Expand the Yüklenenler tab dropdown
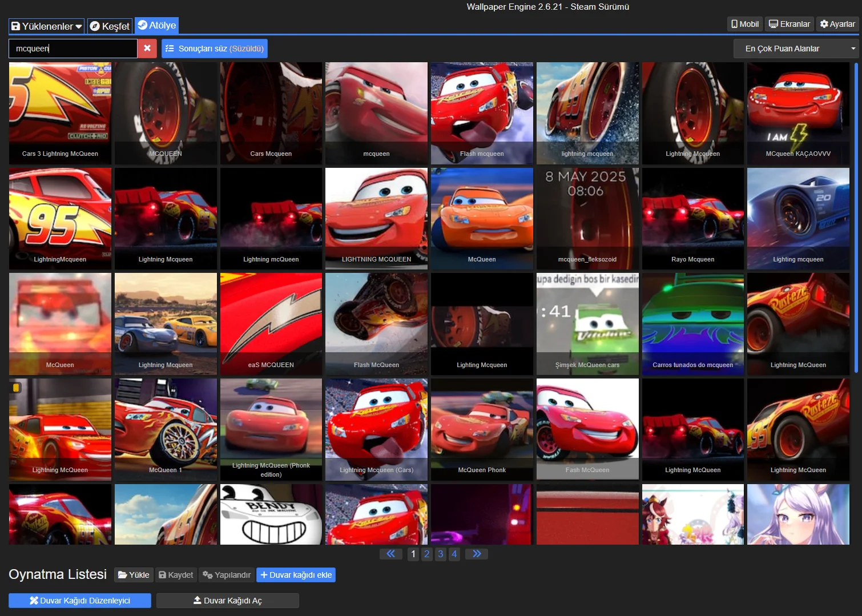 (x=46, y=26)
